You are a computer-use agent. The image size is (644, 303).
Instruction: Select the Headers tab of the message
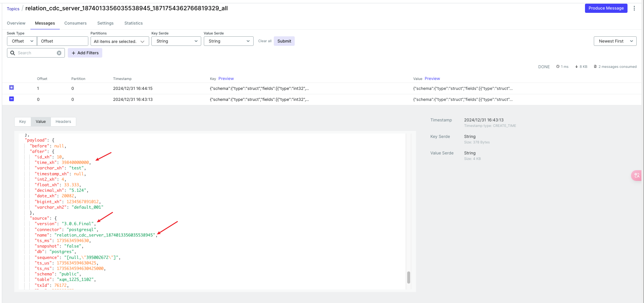click(63, 121)
